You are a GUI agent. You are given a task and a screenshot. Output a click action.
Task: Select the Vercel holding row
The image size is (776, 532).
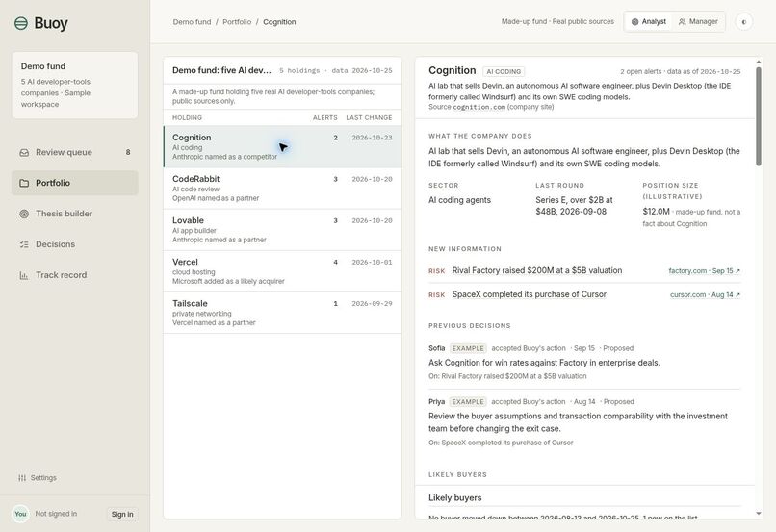coord(283,271)
